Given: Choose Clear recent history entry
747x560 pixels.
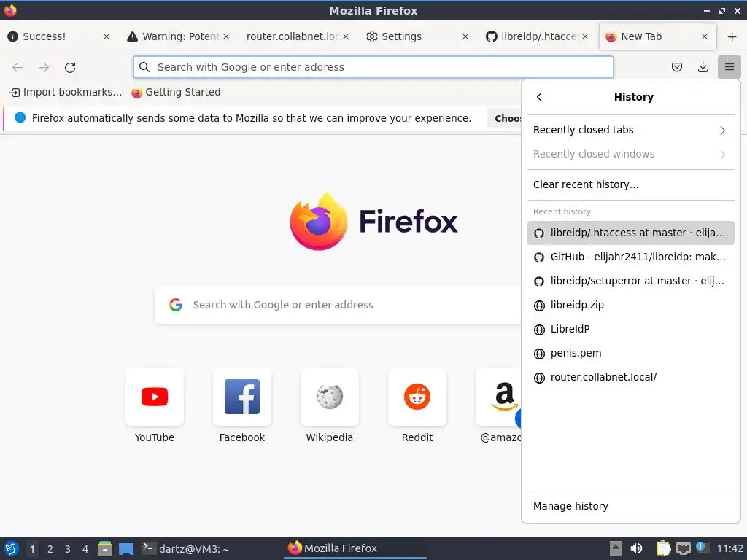Looking at the screenshot, I should pos(631,184).
